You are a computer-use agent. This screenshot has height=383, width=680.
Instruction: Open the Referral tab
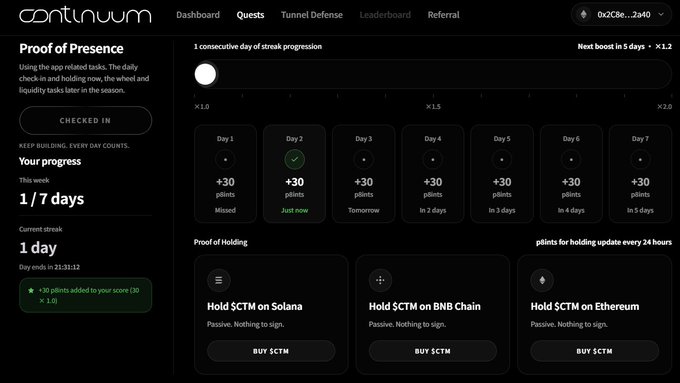(443, 15)
